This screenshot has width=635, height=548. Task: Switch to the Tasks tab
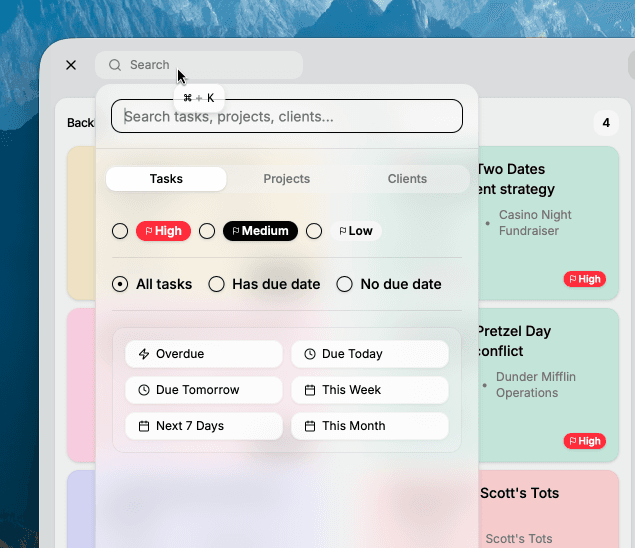tap(166, 179)
